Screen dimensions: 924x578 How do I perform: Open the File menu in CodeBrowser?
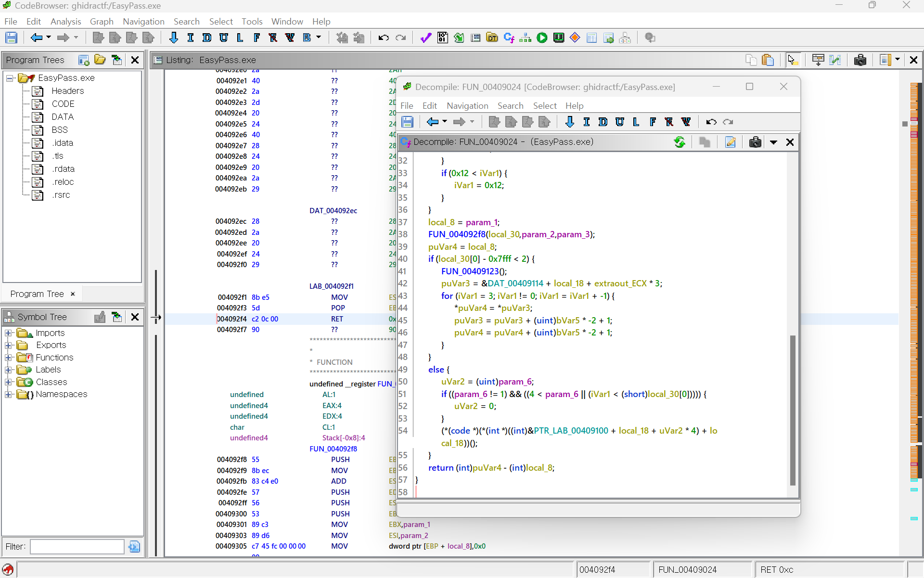point(11,22)
